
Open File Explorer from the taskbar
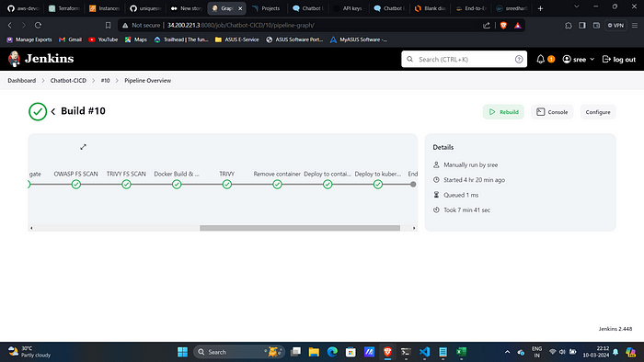pyautogui.click(x=315, y=352)
